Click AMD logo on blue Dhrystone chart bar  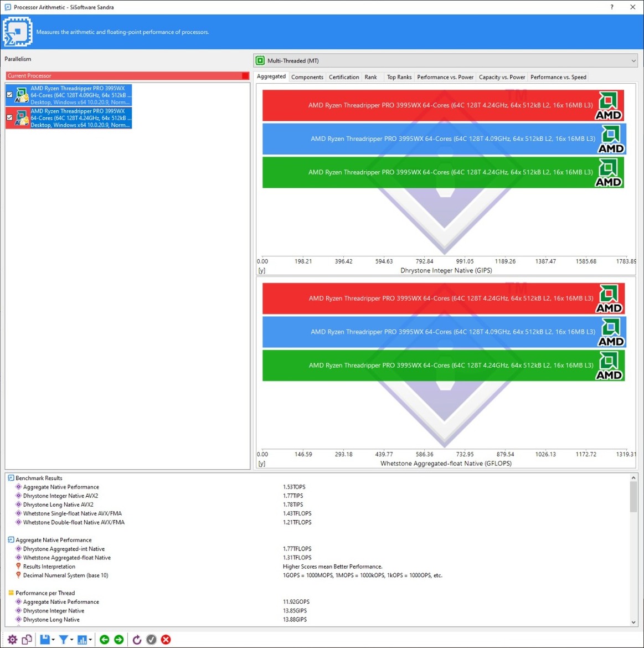611,139
